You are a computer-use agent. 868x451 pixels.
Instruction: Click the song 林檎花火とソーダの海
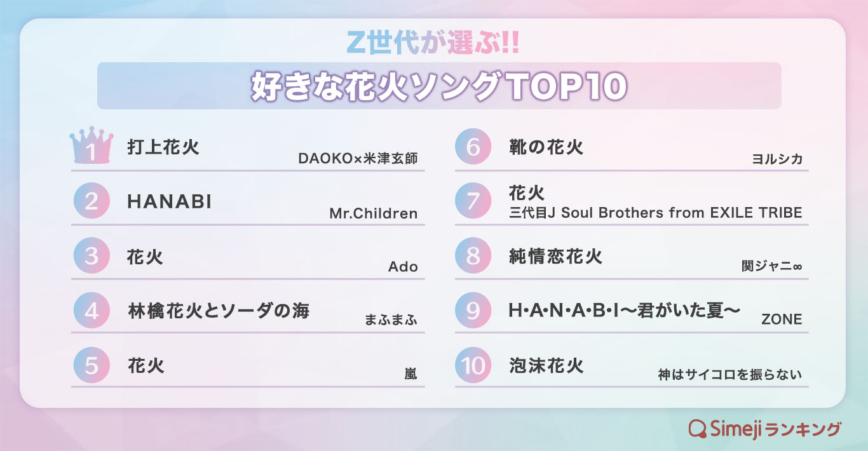tap(219, 311)
